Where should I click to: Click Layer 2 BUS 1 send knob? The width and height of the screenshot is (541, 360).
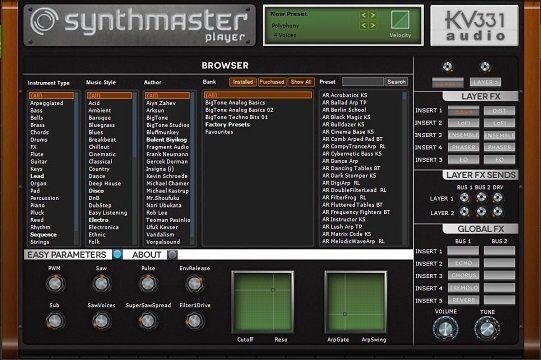click(x=464, y=212)
